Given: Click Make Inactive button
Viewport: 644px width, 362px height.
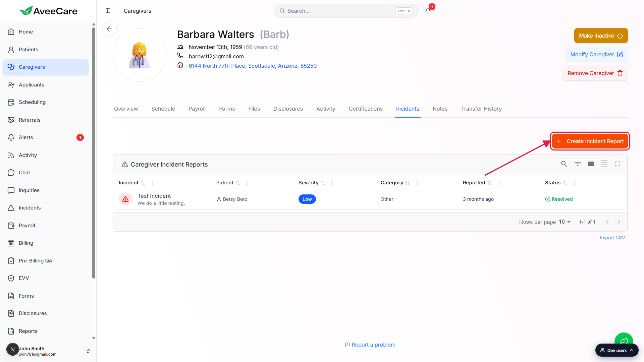Looking at the screenshot, I should (601, 36).
